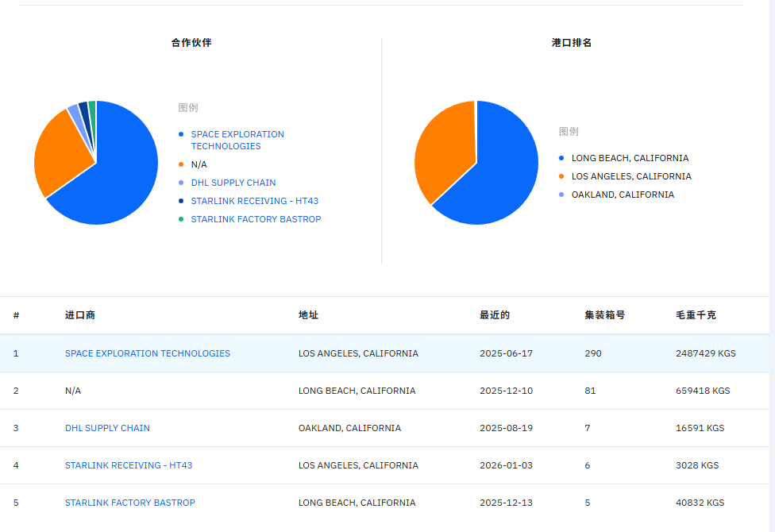The image size is (775, 532).
Task: Click date 2026-01-03 in STARLINK RECEIVING row
Action: (506, 465)
